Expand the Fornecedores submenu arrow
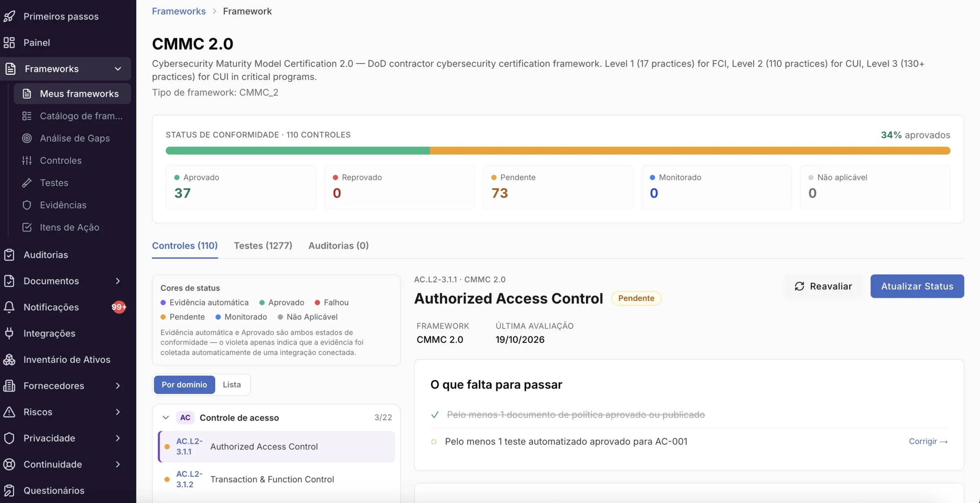Image resolution: width=980 pixels, height=503 pixels. 118,386
